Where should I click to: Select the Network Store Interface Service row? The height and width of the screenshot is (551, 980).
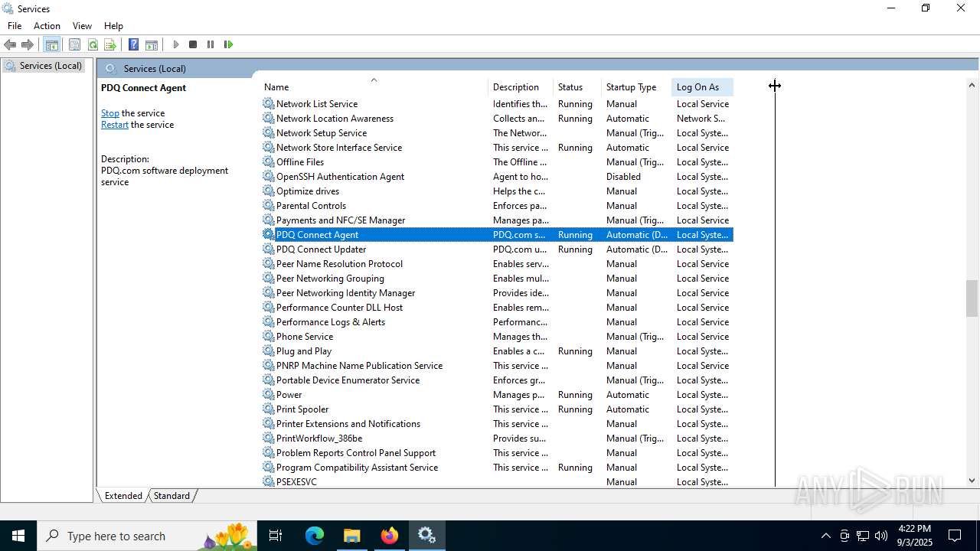[497, 147]
